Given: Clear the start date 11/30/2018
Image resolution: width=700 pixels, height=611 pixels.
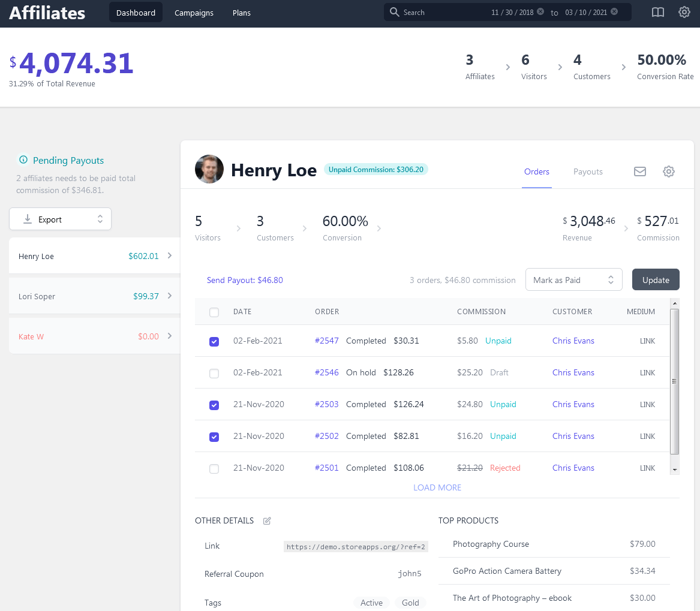Looking at the screenshot, I should tap(540, 11).
